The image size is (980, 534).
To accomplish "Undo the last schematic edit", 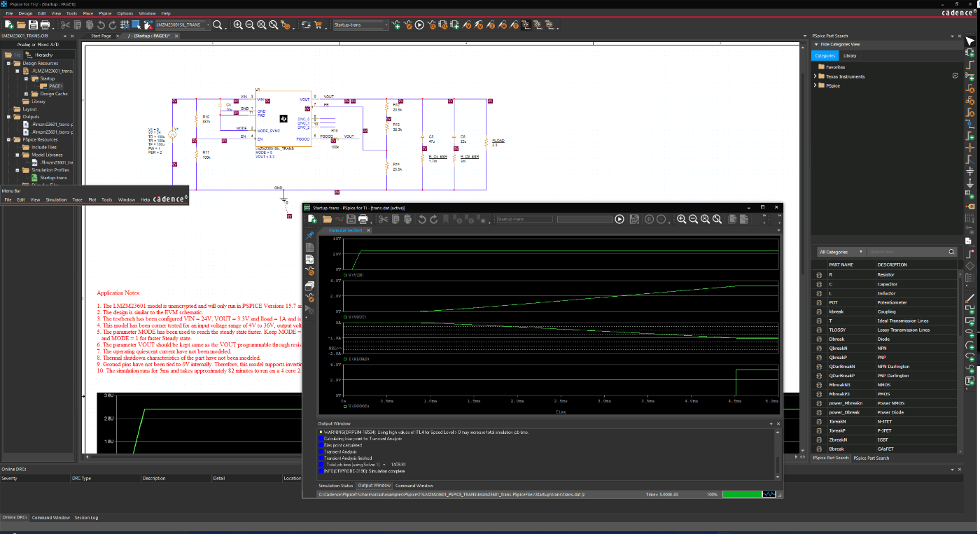I will tap(101, 24).
